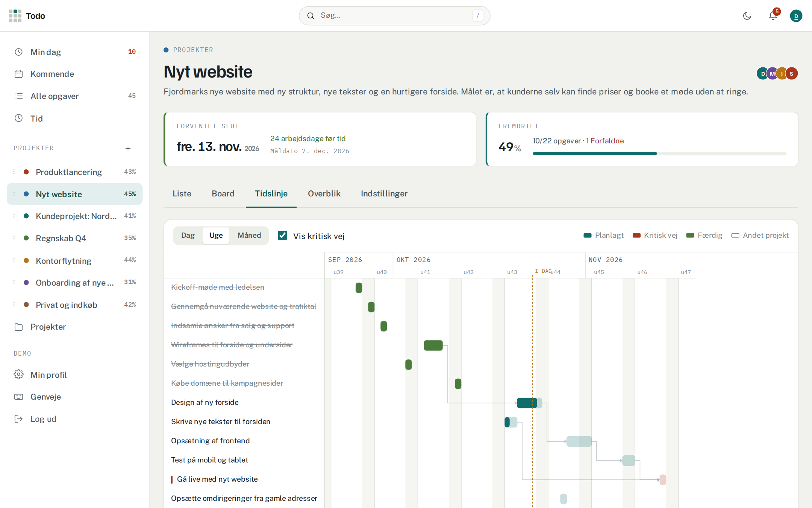Open Min dag clock icon item
The image size is (812, 508).
(75, 52)
